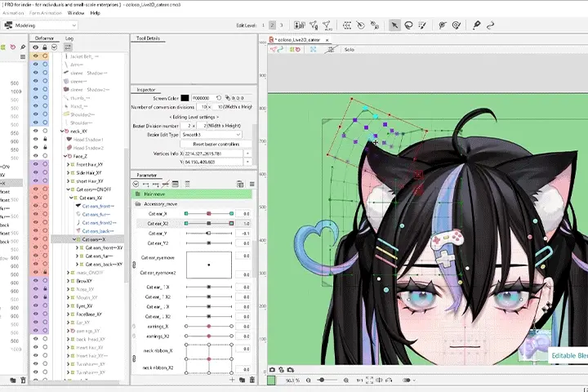Open the Window menu
The width and height of the screenshot is (588, 392).
pos(76,13)
